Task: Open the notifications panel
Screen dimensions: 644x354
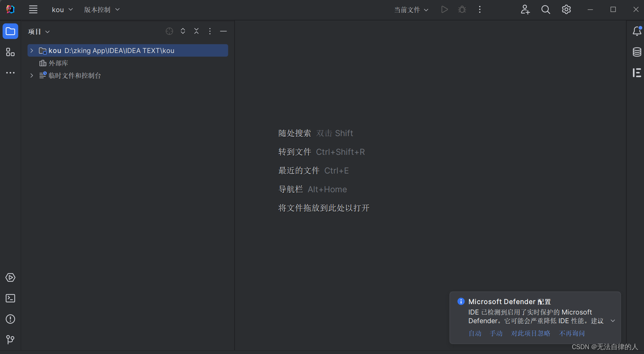Action: (x=637, y=31)
